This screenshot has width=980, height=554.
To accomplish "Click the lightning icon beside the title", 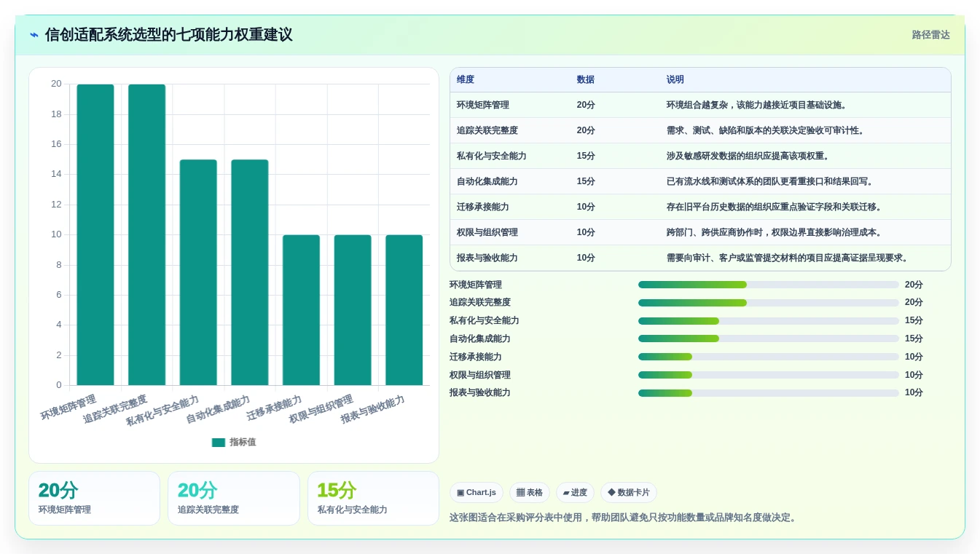I will point(34,35).
